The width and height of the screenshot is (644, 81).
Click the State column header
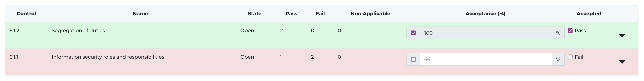255,14
